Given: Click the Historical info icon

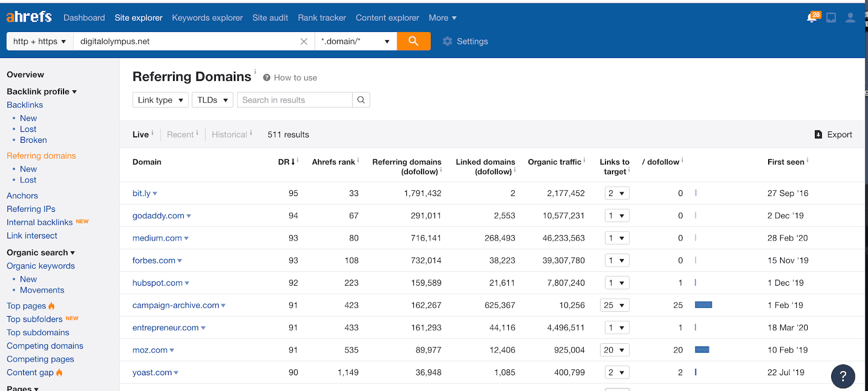Looking at the screenshot, I should 251,133.
